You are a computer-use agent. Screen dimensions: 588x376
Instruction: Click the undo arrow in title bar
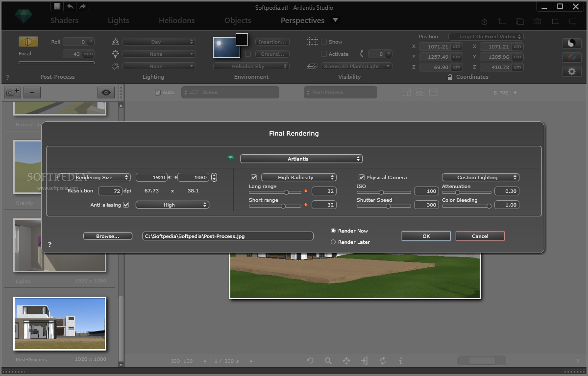click(70, 6)
